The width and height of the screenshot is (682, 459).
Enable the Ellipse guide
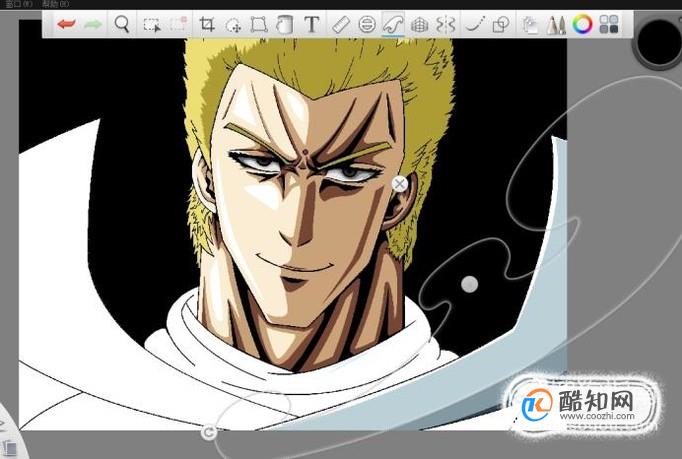click(x=367, y=24)
